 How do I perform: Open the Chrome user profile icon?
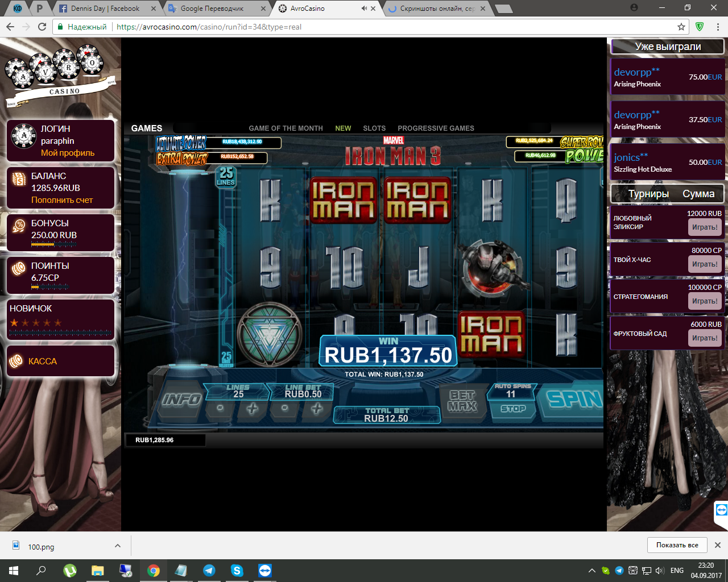[634, 8]
